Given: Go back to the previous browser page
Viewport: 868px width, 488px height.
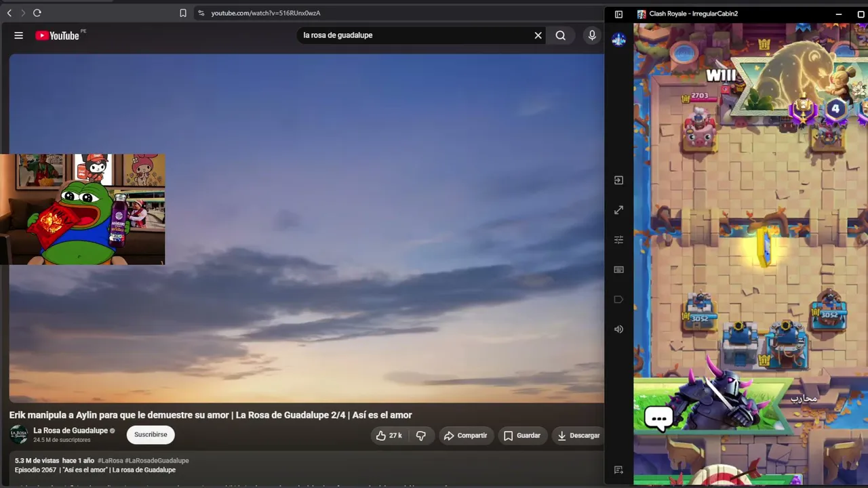Looking at the screenshot, I should pos(9,13).
